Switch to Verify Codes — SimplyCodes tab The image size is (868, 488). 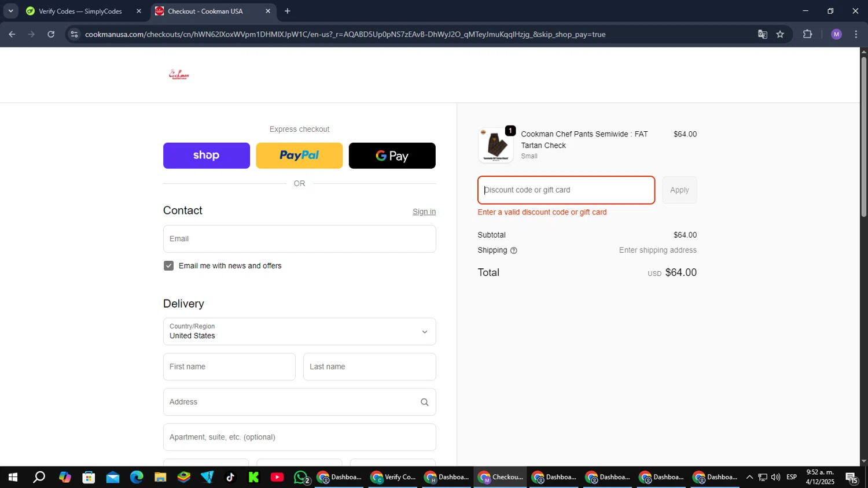(x=81, y=11)
